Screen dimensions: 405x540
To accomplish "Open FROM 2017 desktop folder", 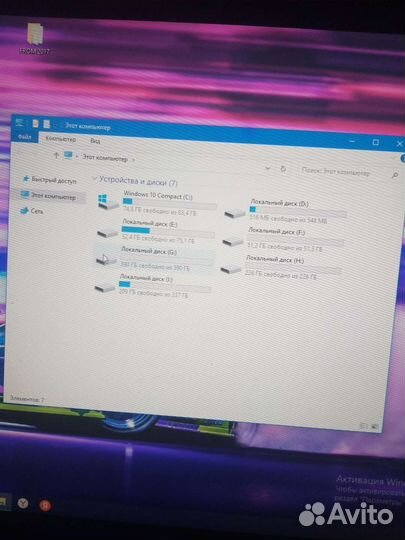I will tap(35, 39).
